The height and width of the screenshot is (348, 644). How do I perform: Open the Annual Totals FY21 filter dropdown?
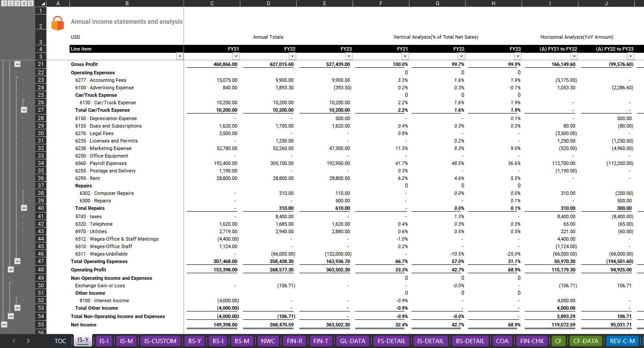[x=236, y=56]
